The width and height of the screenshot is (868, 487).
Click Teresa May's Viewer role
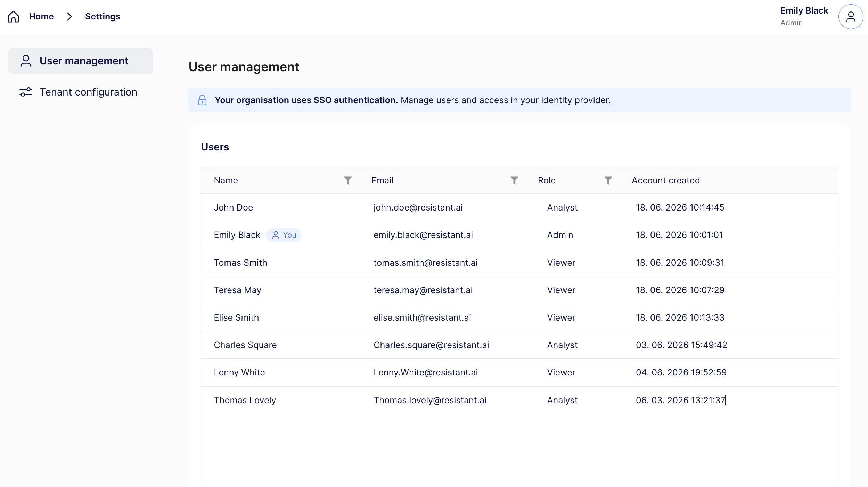coord(561,290)
